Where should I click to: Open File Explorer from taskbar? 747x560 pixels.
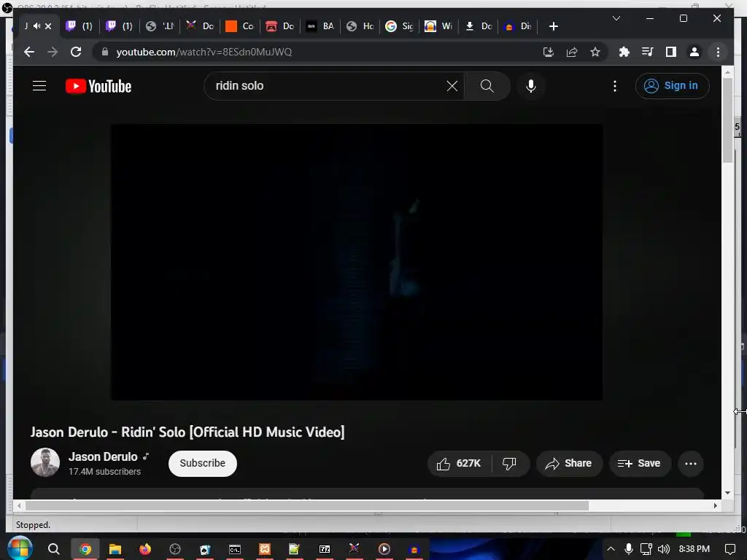pos(115,549)
